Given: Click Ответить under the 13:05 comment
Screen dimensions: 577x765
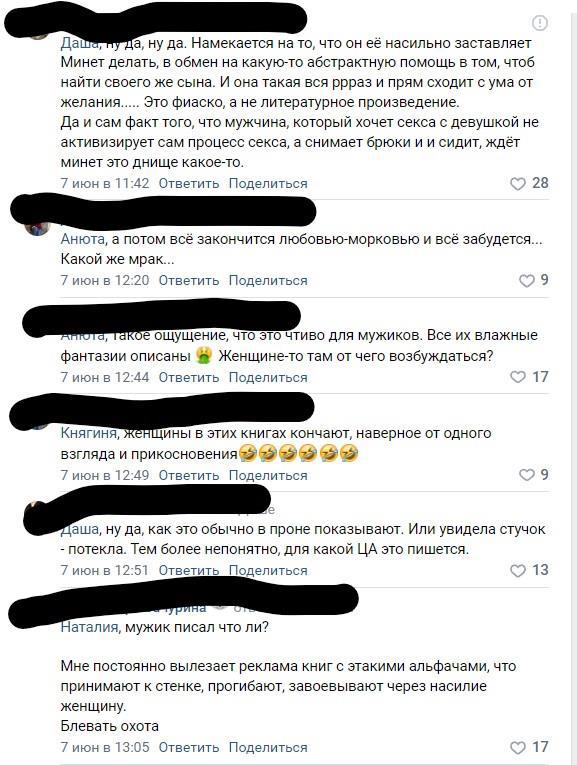Looking at the screenshot, I should [189, 747].
